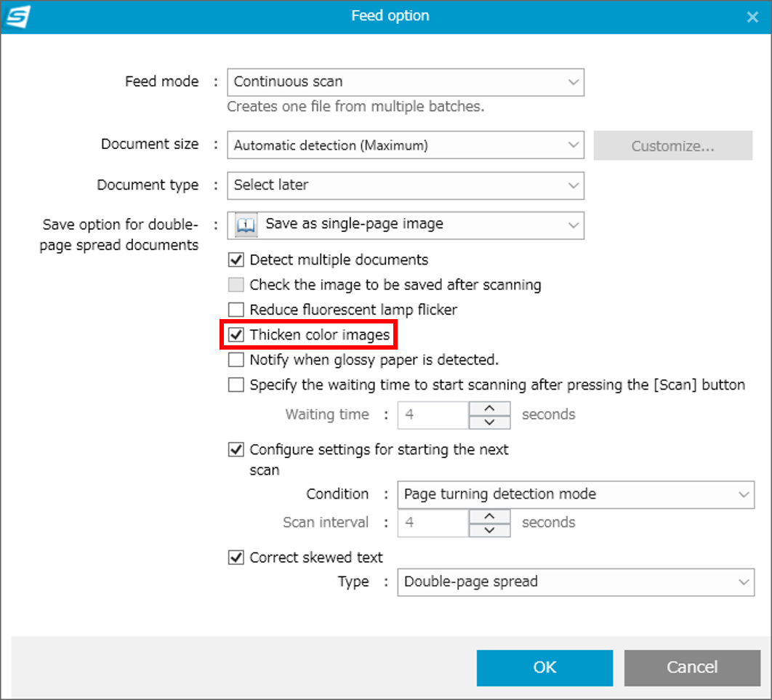This screenshot has height=700, width=772.
Task: Decrease the Waiting time value
Action: point(489,422)
